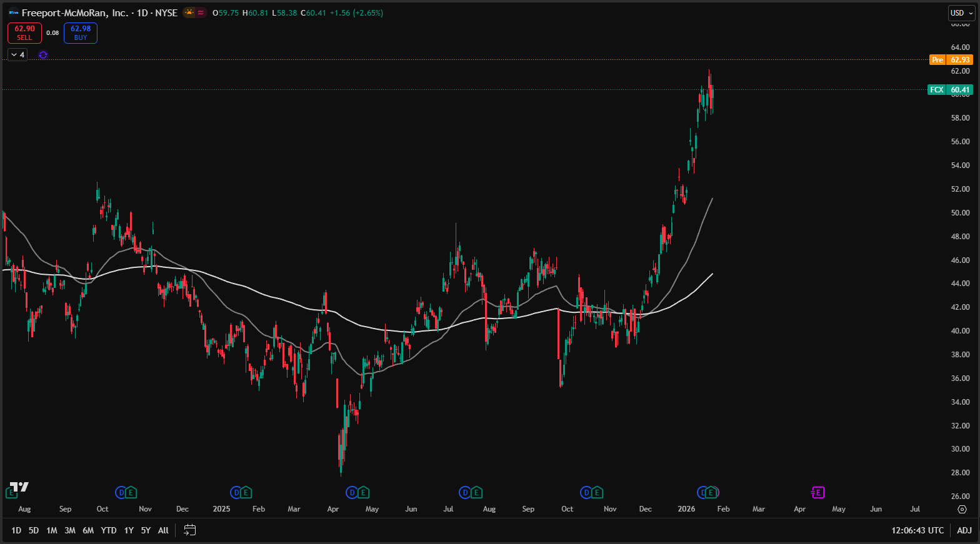980x544 pixels.
Task: Click the FCX 60.41 price label
Action: (950, 90)
